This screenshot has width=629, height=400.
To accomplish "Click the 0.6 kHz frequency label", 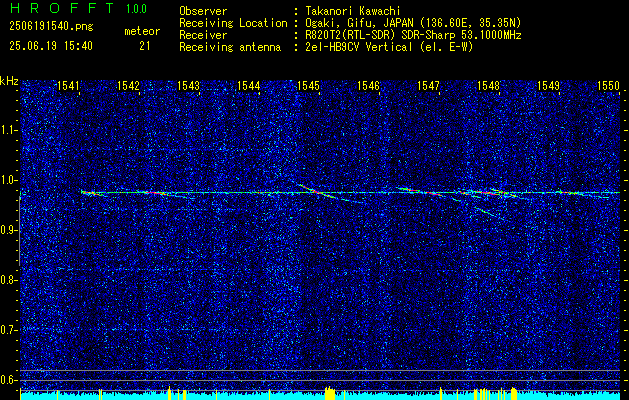I will [x=8, y=380].
